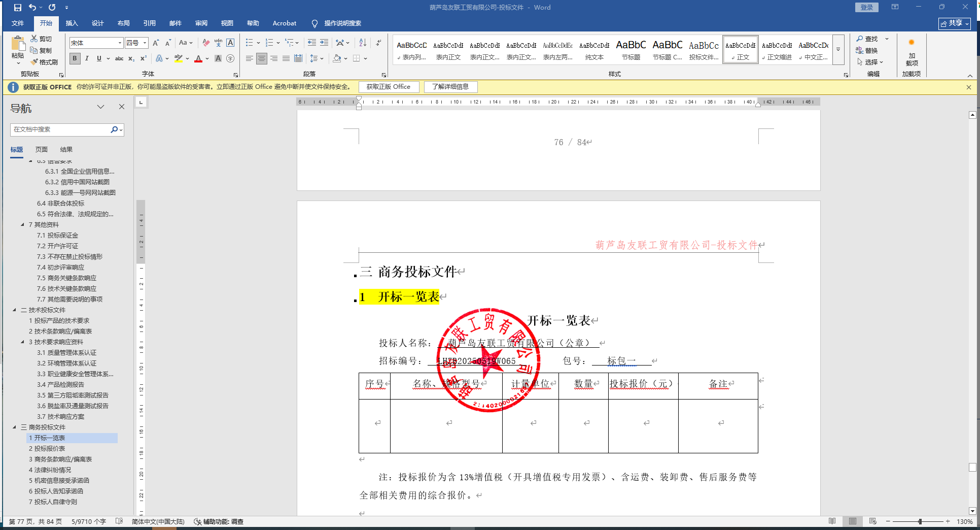Switch to the 页面 navigation tab
The image size is (980, 530).
(42, 150)
